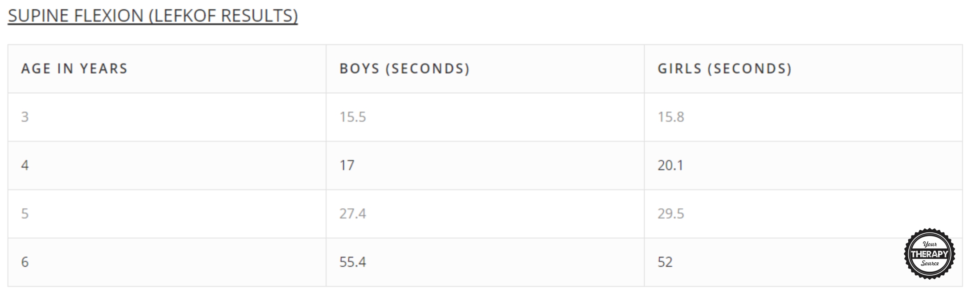The image size is (980, 306).
Task: Select the girls value 52
Action: (665, 262)
